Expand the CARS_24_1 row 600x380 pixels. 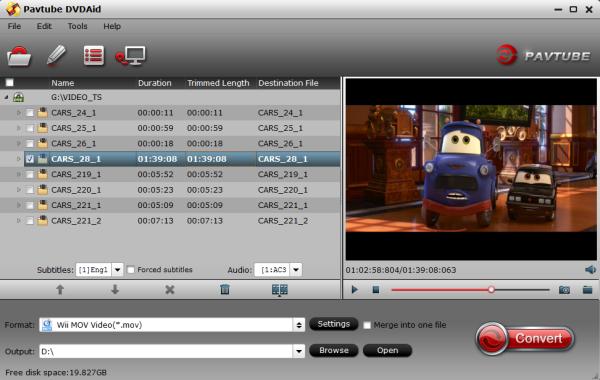[18, 113]
